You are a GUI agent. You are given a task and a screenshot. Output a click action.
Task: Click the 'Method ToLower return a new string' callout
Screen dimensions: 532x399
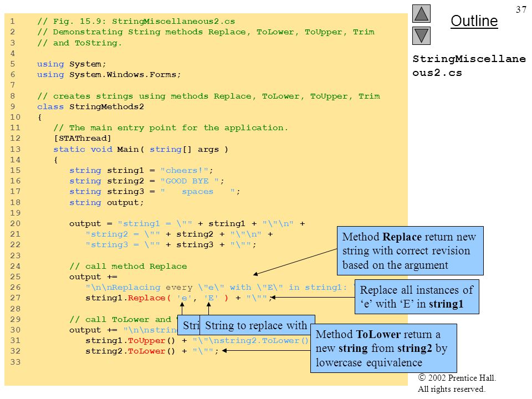tap(383, 349)
